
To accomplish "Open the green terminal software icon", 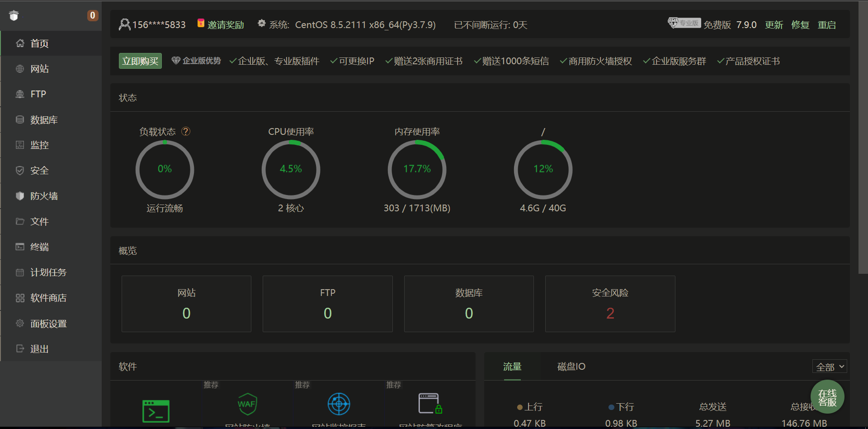I will pyautogui.click(x=156, y=411).
